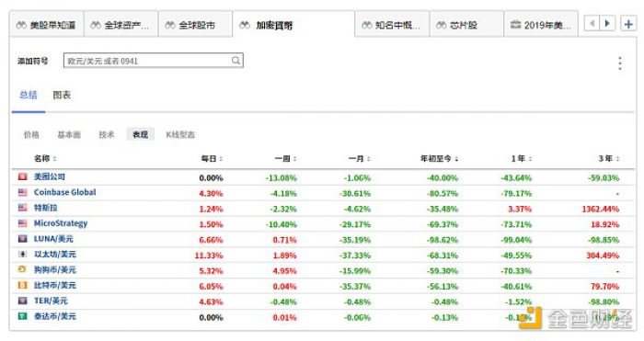644x341 pixels.
Task: Open the LUNA/美元 pair link
Action: [53, 239]
